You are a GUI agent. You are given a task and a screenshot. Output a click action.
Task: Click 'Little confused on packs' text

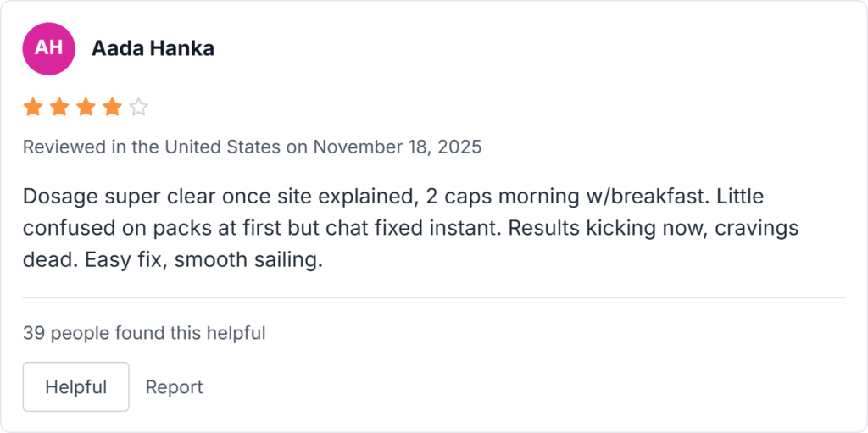119,228
